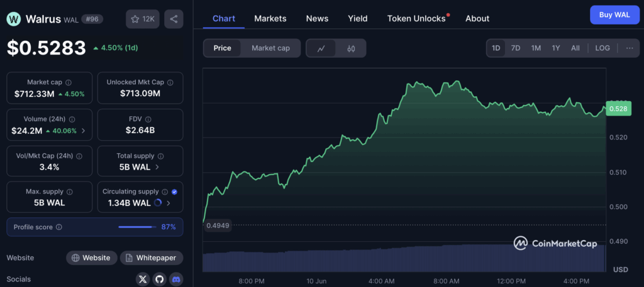The image size is (644, 287).
Task: Open the GitHub social link
Action: point(159,279)
